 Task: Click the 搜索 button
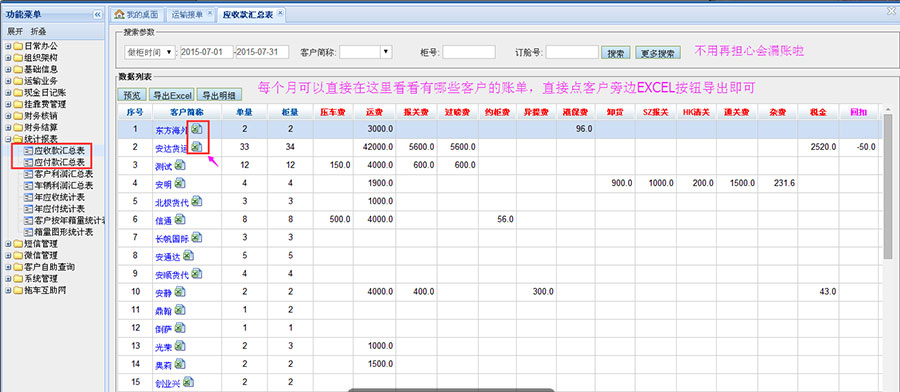point(616,53)
